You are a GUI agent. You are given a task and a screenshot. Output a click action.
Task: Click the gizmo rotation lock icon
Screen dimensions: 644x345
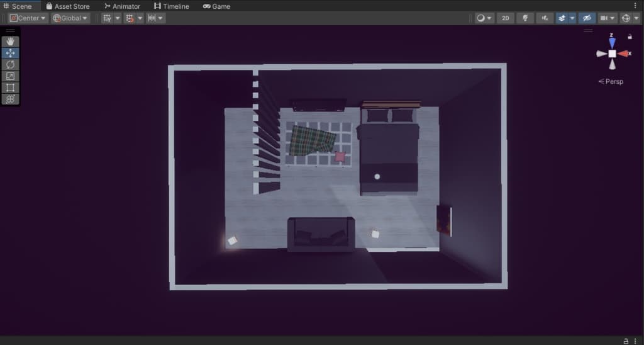pos(630,37)
